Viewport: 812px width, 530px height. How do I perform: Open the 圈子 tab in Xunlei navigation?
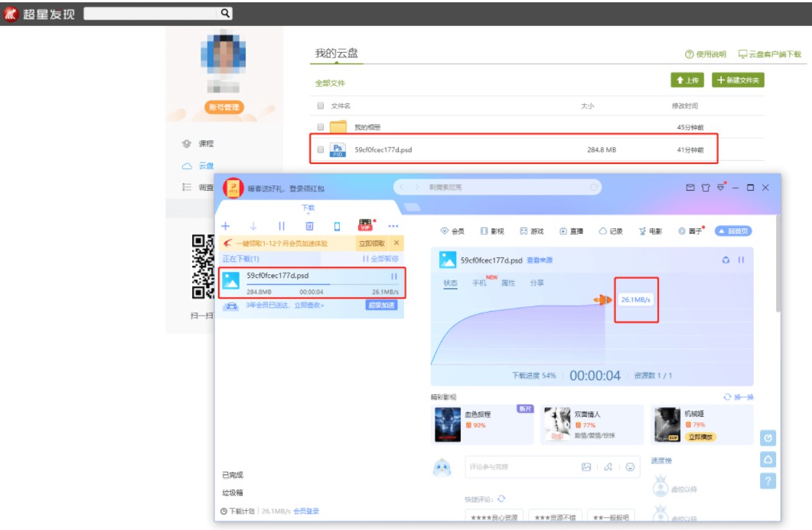pos(691,231)
